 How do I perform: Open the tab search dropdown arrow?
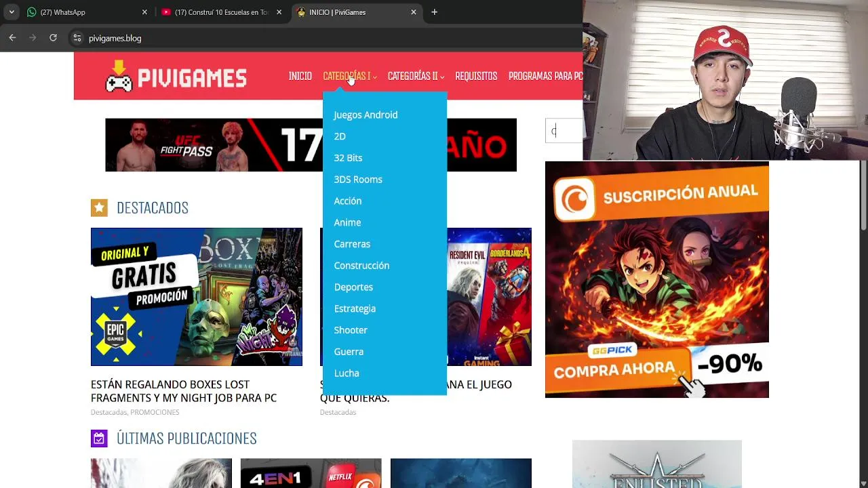coord(12,12)
